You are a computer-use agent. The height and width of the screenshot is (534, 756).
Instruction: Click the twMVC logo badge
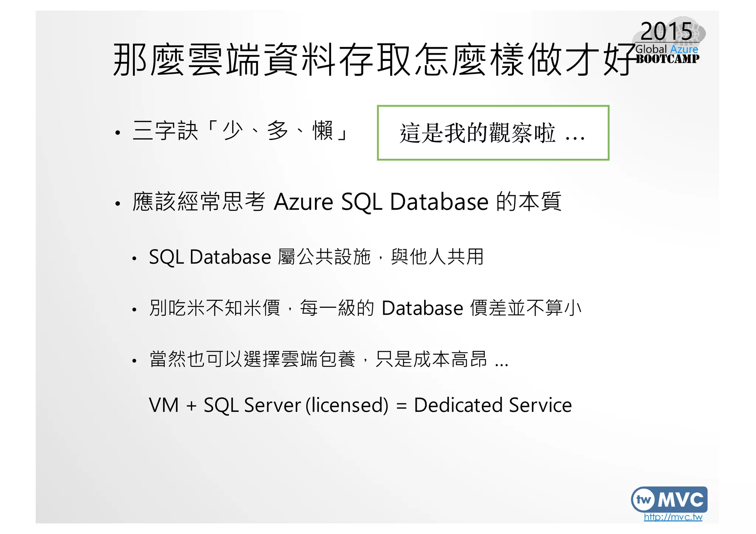(669, 499)
